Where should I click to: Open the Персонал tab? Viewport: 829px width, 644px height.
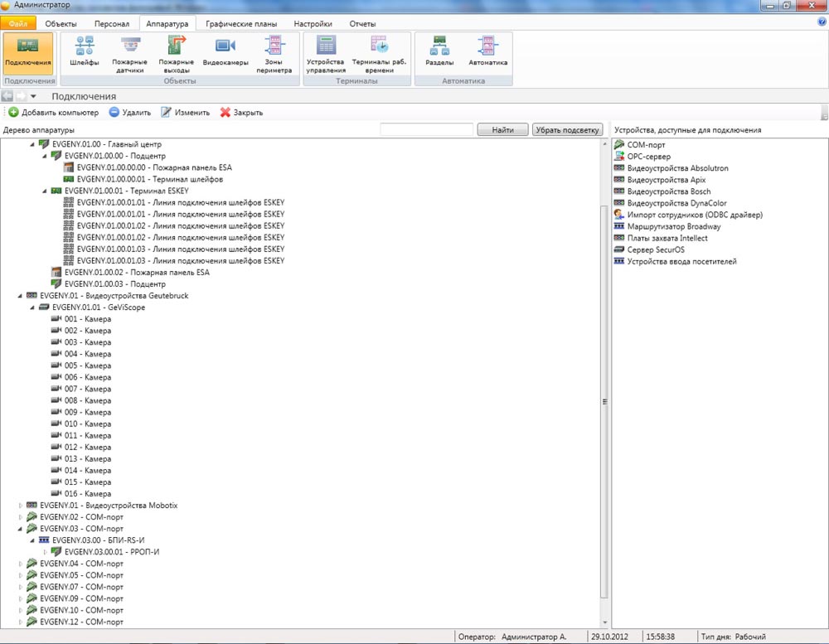[111, 24]
